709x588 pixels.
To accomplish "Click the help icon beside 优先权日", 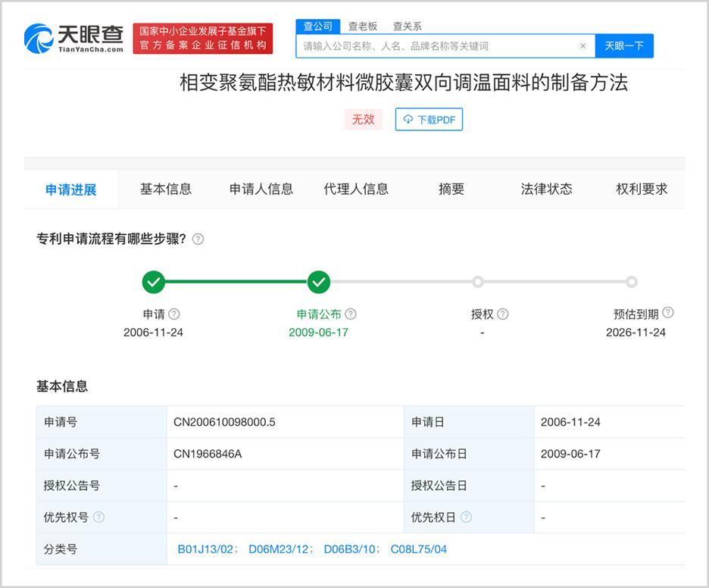I will [x=466, y=518].
